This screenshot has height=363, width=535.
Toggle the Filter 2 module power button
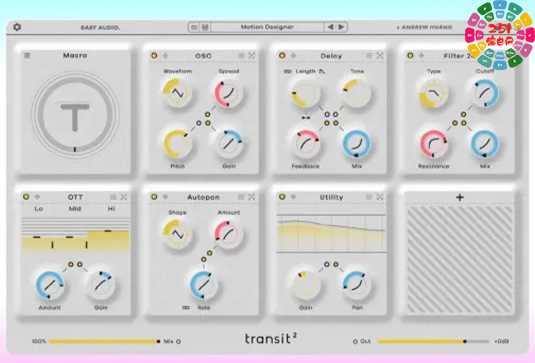point(410,55)
